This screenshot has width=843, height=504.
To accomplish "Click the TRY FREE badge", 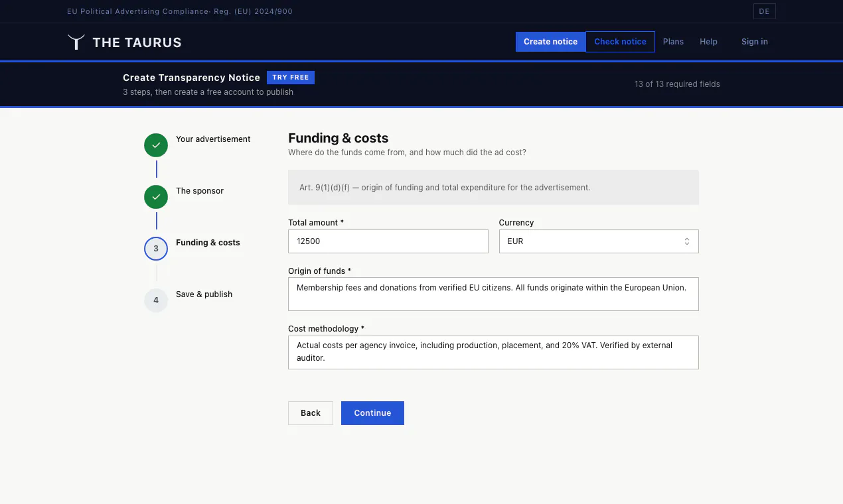I will pos(291,78).
